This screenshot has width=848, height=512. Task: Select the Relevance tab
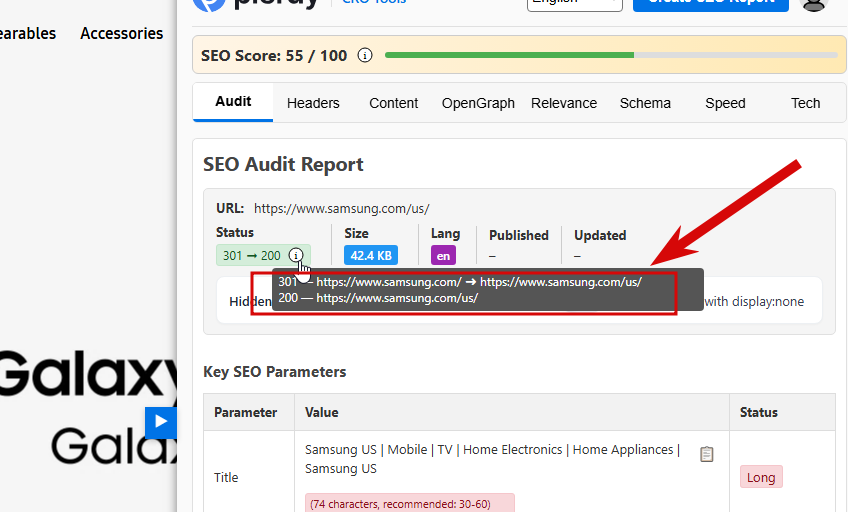564,103
